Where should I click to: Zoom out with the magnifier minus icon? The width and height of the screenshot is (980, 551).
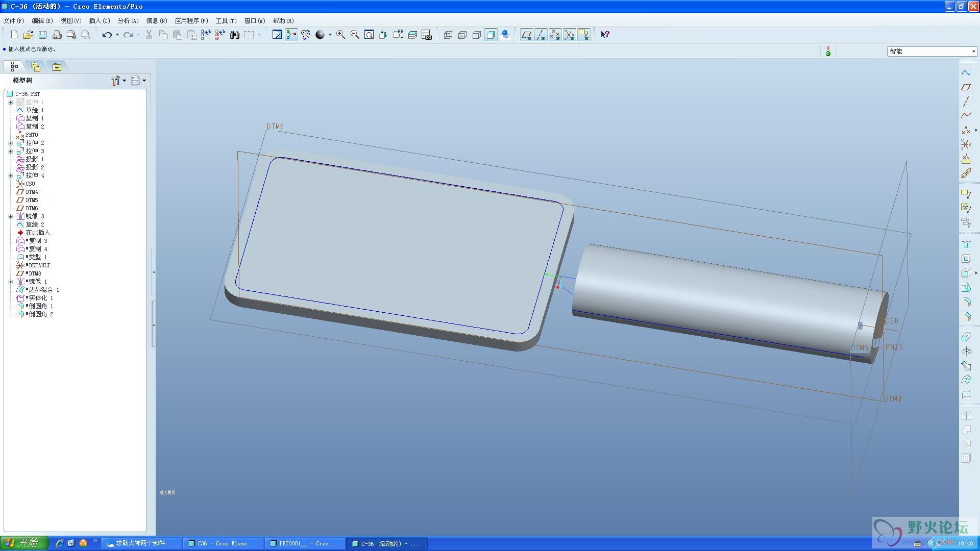(355, 35)
